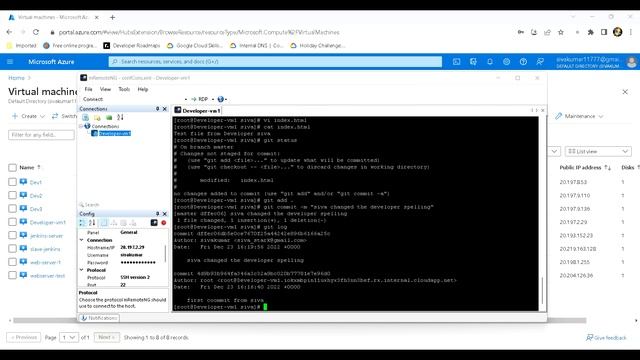Image resolution: width=640 pixels, height=360 pixels.
Task: Click the properties icon in Config toolbar
Action: click(104, 223)
